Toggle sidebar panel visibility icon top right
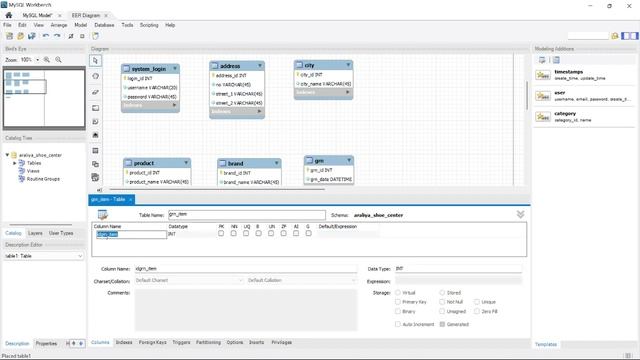 point(629,36)
